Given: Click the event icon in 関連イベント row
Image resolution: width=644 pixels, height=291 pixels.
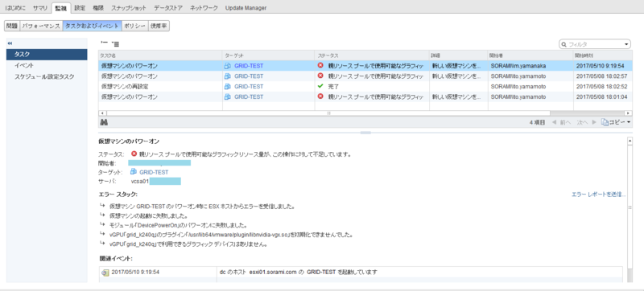Looking at the screenshot, I should coord(105,273).
